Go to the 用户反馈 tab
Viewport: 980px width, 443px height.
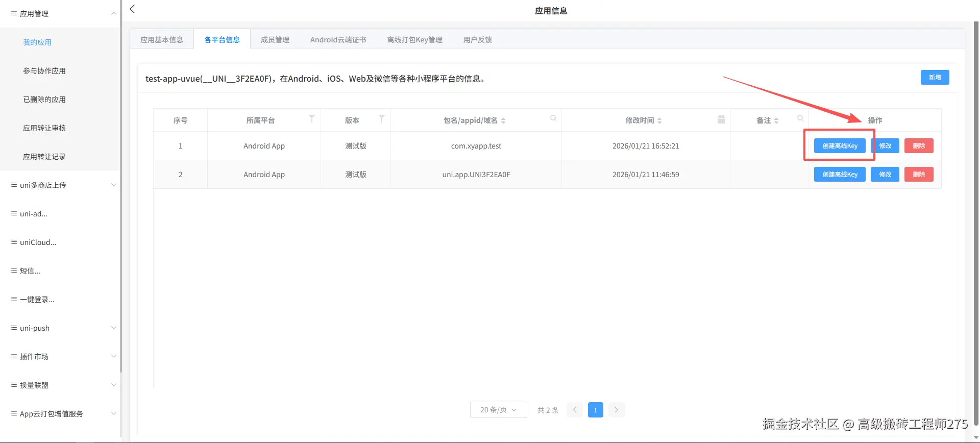pos(478,40)
